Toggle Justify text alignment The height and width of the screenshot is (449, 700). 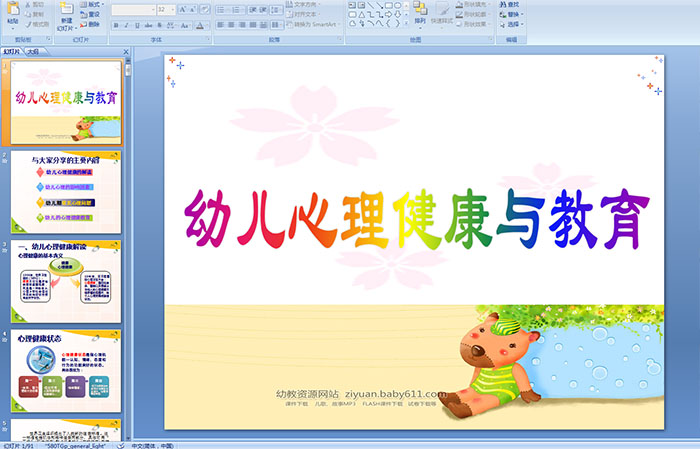coord(253,25)
